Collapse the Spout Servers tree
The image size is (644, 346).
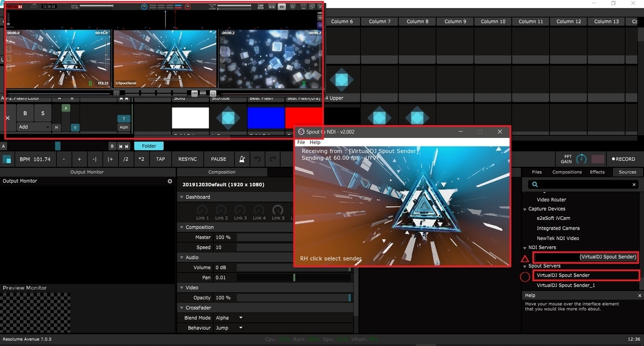point(525,266)
